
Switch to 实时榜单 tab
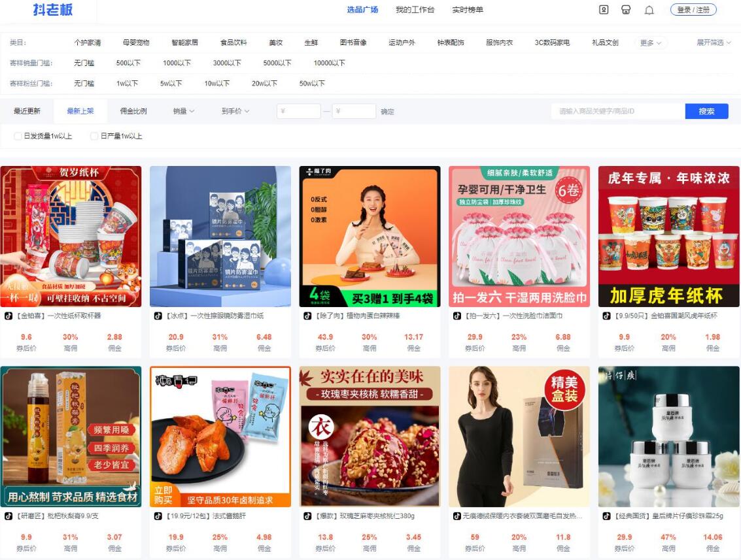(x=468, y=9)
